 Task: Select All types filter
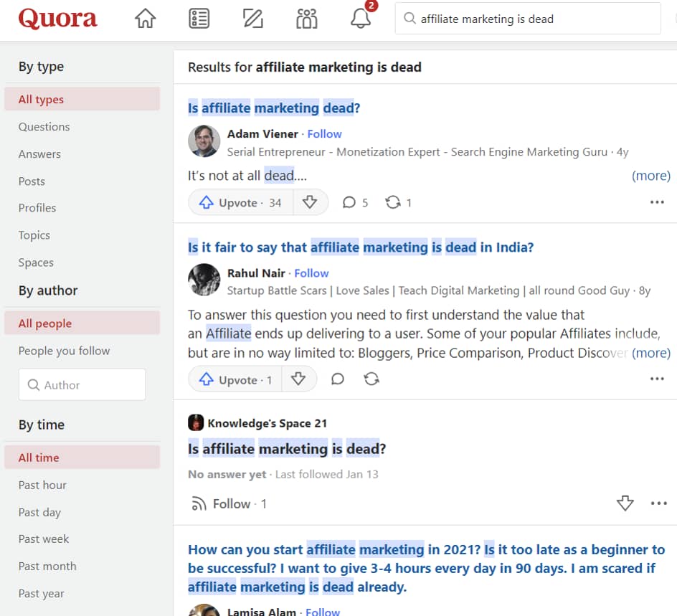[x=82, y=99]
